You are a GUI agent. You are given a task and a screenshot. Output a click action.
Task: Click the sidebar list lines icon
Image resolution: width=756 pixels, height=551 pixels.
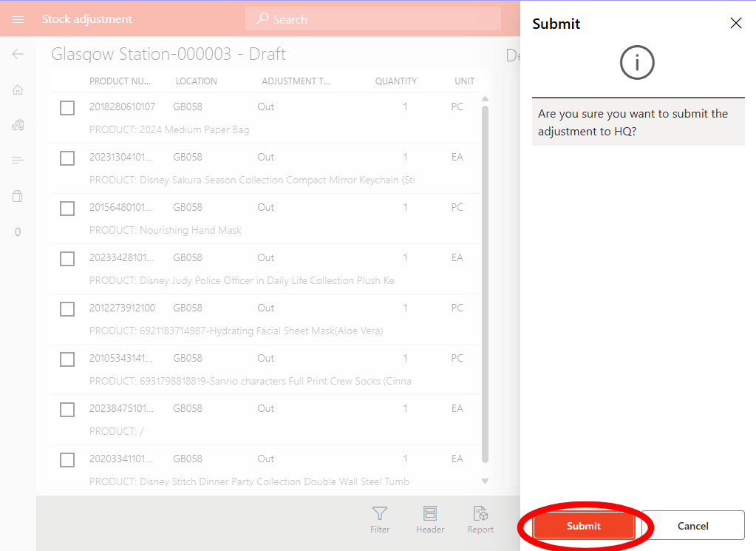(x=18, y=160)
